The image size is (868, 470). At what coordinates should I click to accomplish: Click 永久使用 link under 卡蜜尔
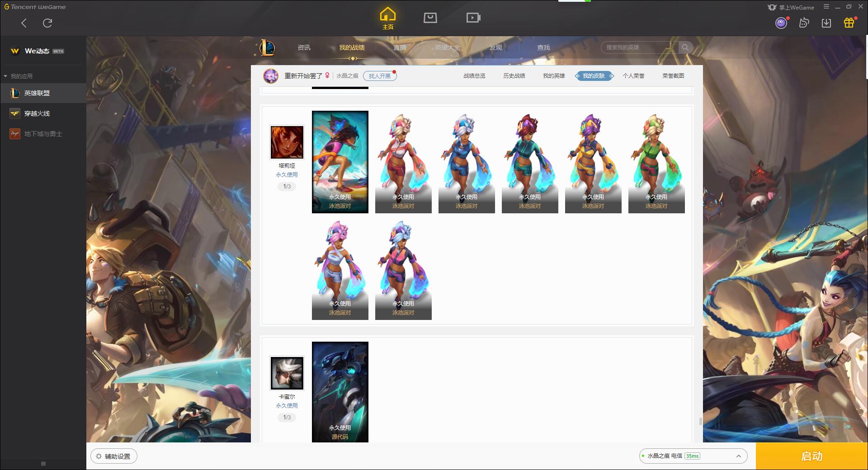[287, 405]
